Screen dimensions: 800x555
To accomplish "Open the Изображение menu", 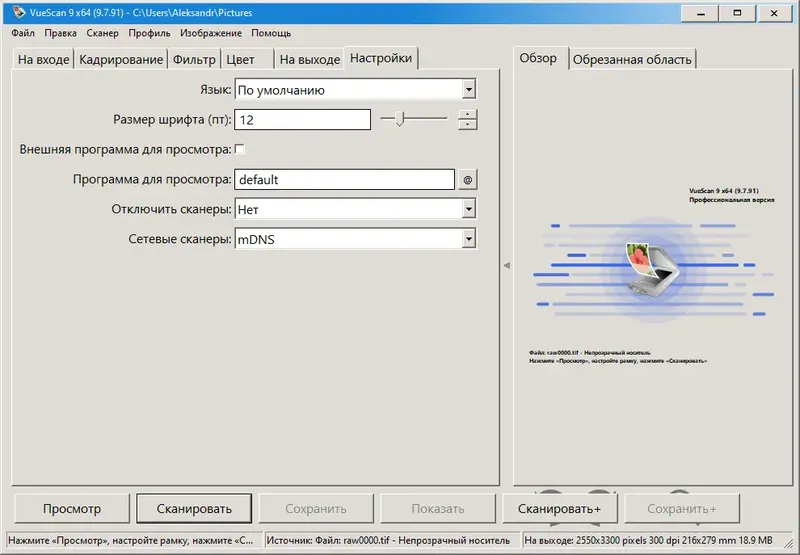I will tap(211, 33).
